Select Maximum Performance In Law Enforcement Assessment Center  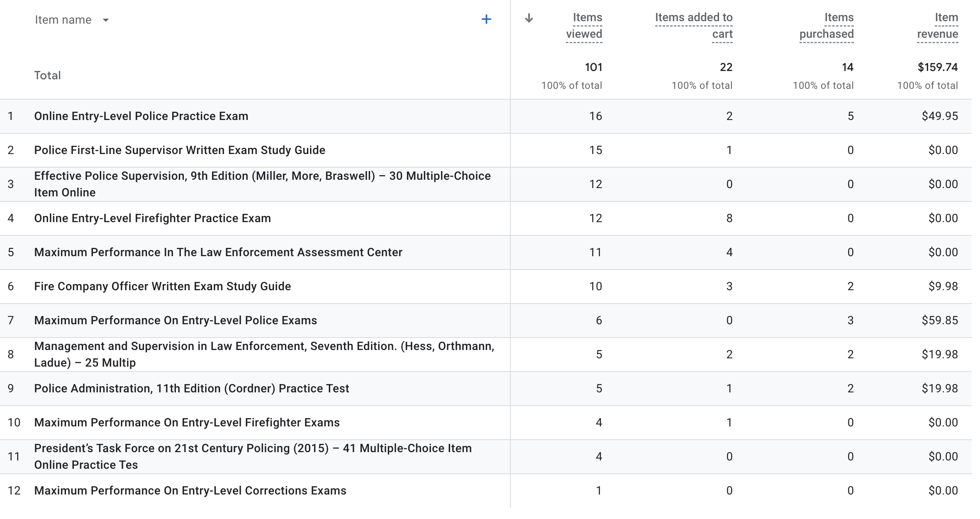[x=218, y=252]
